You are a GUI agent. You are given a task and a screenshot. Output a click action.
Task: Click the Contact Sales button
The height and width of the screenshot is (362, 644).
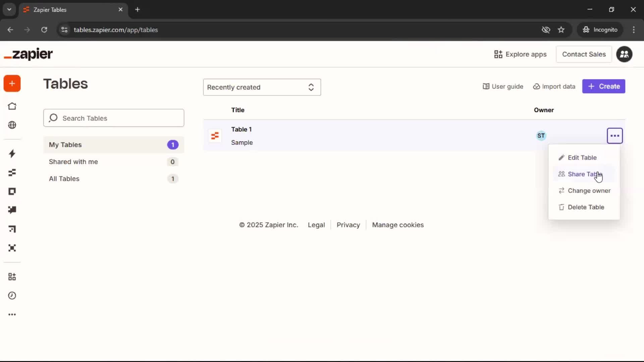coord(584,54)
